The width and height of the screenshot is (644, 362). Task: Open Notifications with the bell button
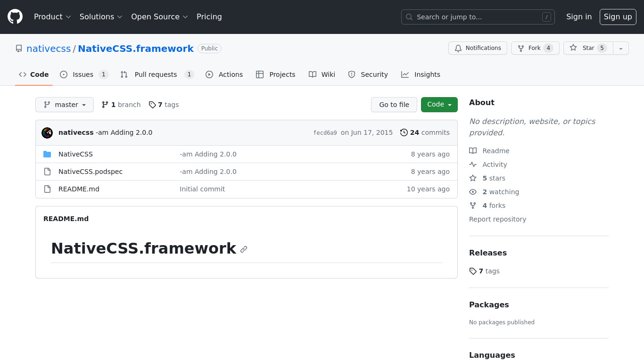tap(478, 48)
